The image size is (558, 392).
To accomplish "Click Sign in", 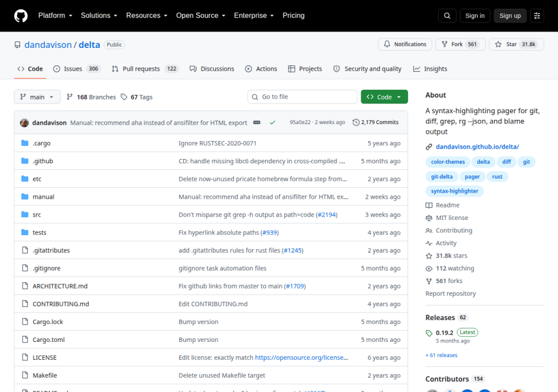I will pyautogui.click(x=475, y=16).
